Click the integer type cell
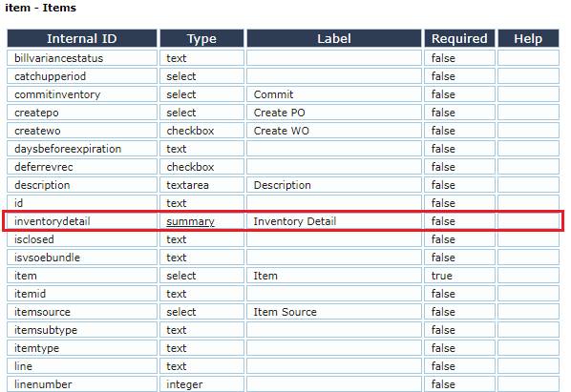The height and width of the screenshot is (392, 571). [201, 384]
